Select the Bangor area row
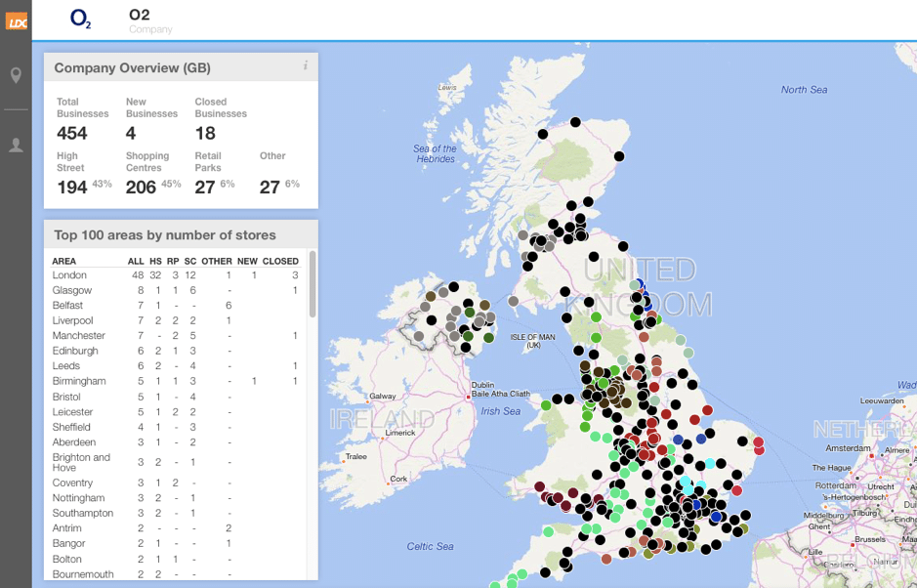Image resolution: width=917 pixels, height=588 pixels. click(x=176, y=543)
